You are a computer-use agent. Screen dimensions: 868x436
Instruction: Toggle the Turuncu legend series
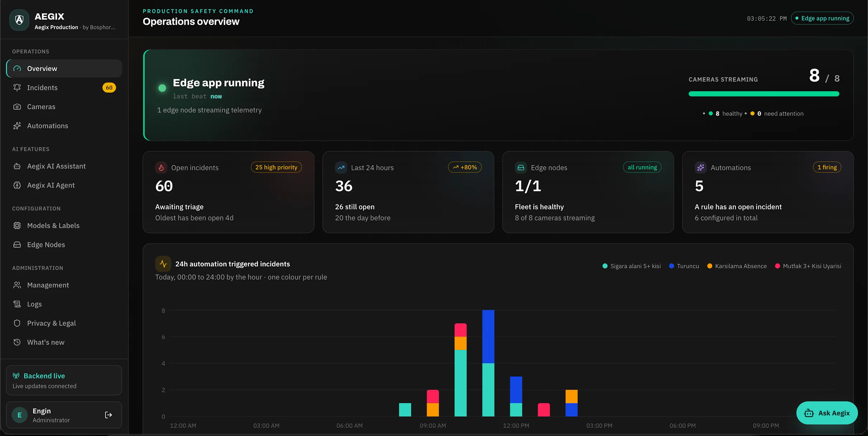point(684,266)
